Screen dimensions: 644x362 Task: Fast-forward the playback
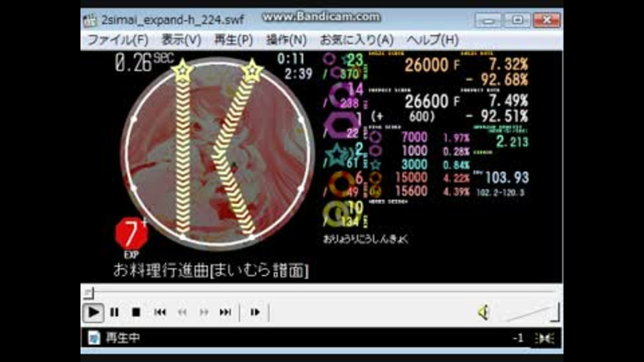click(x=204, y=313)
